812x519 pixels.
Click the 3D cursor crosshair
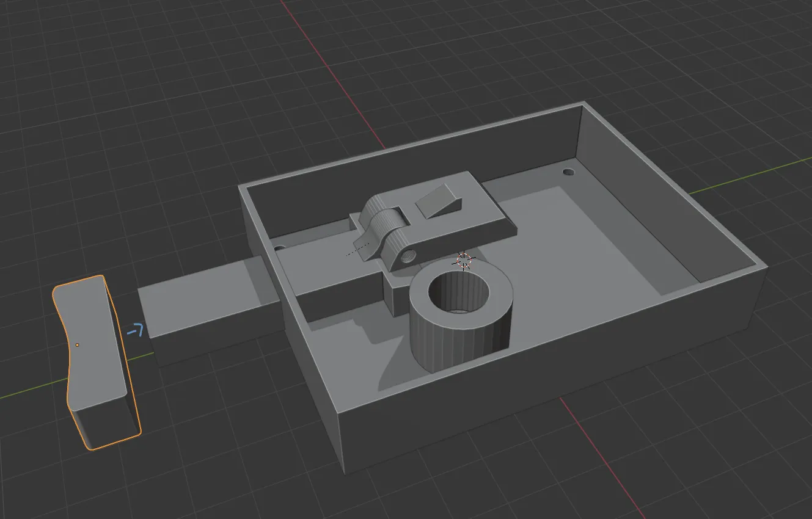click(x=464, y=261)
